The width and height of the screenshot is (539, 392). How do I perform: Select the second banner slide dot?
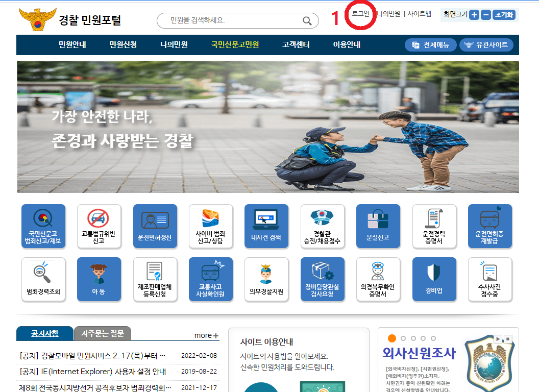403,338
